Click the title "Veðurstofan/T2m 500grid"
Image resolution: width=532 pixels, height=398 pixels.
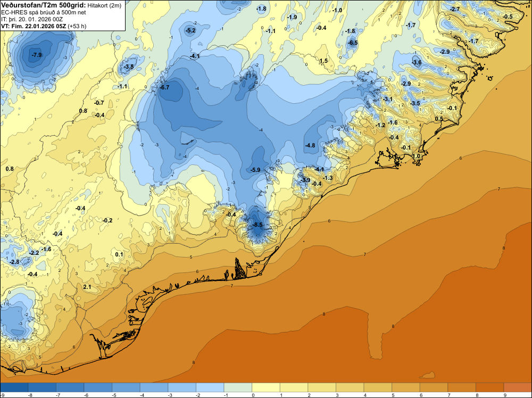43,5
